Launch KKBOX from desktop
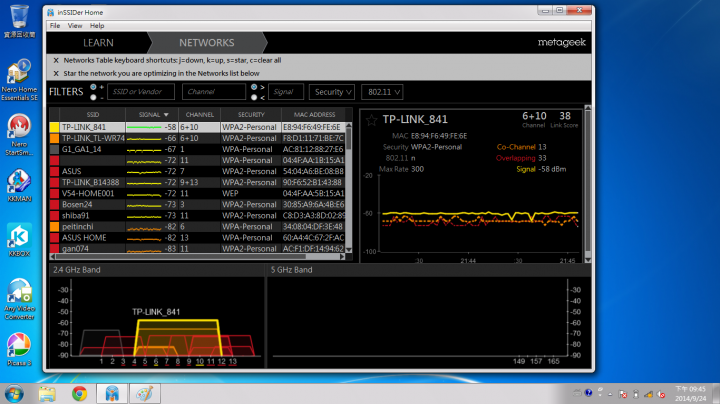The image size is (720, 404). (19, 240)
